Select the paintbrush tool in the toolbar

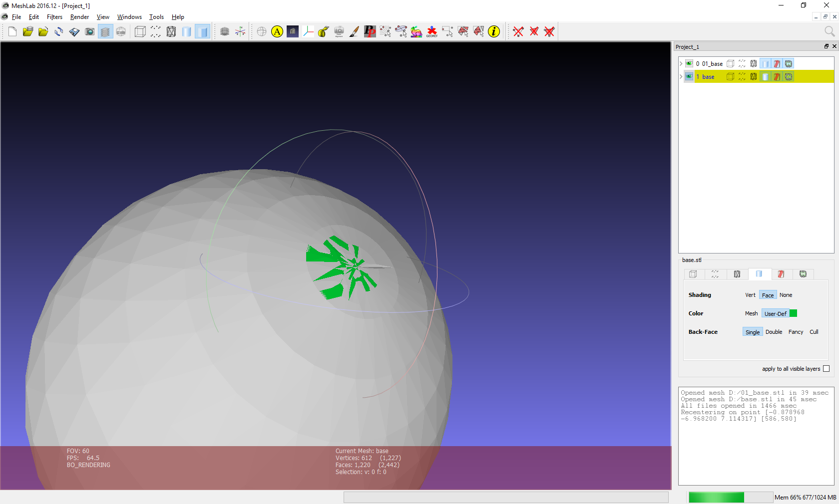[354, 32]
